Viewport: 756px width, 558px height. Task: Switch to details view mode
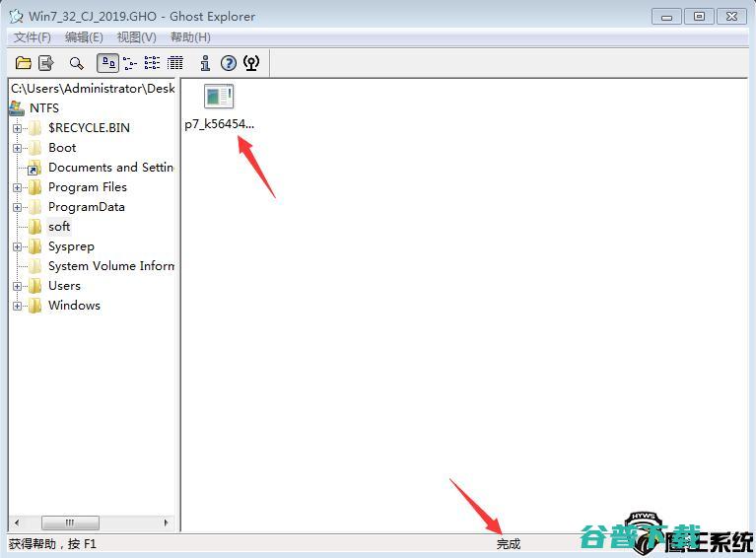pyautogui.click(x=175, y=63)
